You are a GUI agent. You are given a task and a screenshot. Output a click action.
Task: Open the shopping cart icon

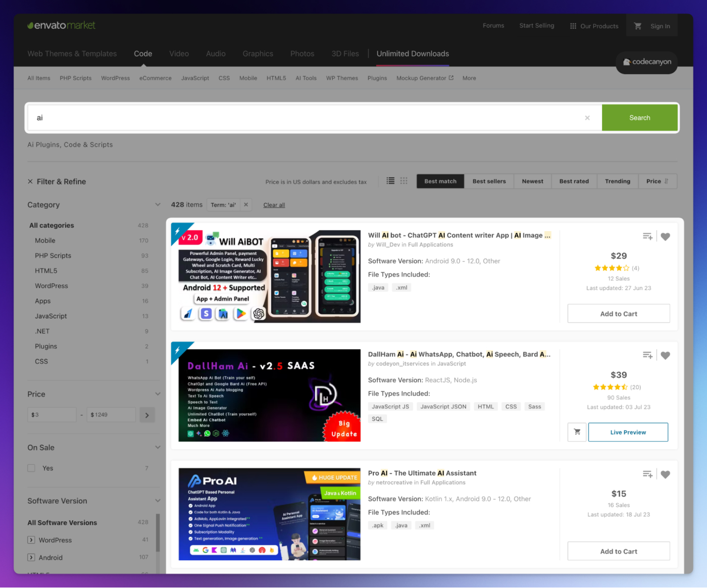pos(638,26)
